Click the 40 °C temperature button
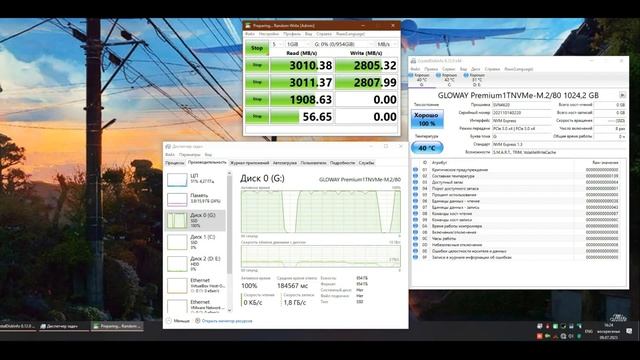Image resolution: width=640 pixels, height=360 pixels. pyautogui.click(x=427, y=148)
